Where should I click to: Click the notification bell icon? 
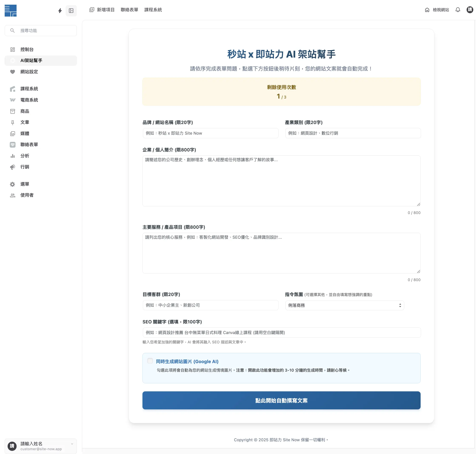458,10
